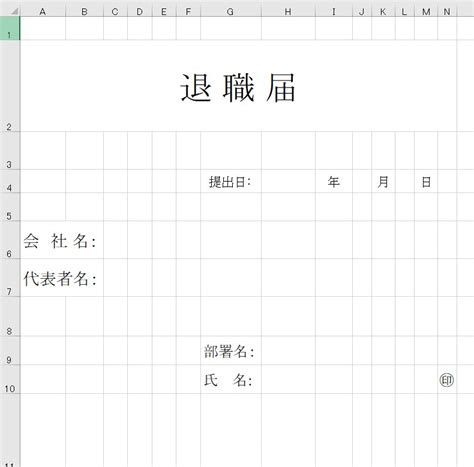The height and width of the screenshot is (467, 474).
Task: Click the 月 cell
Action: tap(383, 181)
